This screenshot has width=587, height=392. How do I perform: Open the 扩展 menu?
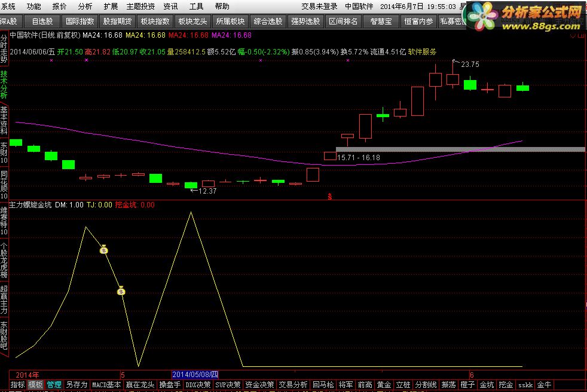111,7
